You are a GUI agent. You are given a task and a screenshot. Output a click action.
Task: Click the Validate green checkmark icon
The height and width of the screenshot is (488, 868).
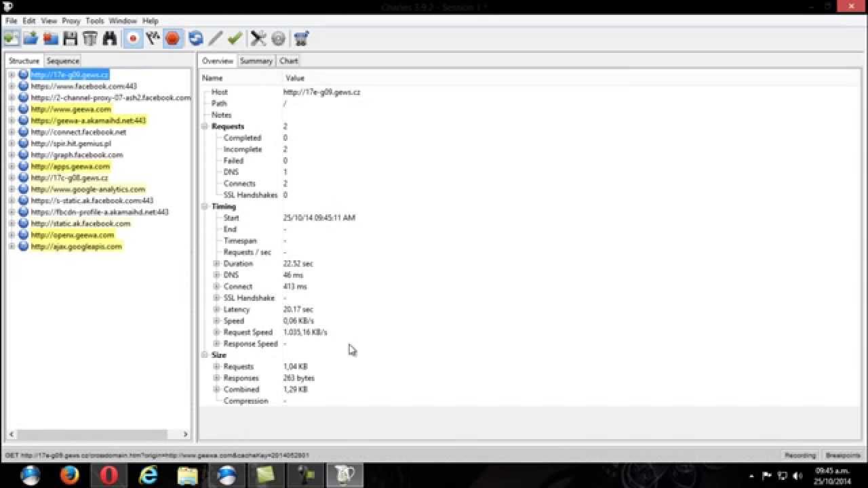tap(235, 39)
